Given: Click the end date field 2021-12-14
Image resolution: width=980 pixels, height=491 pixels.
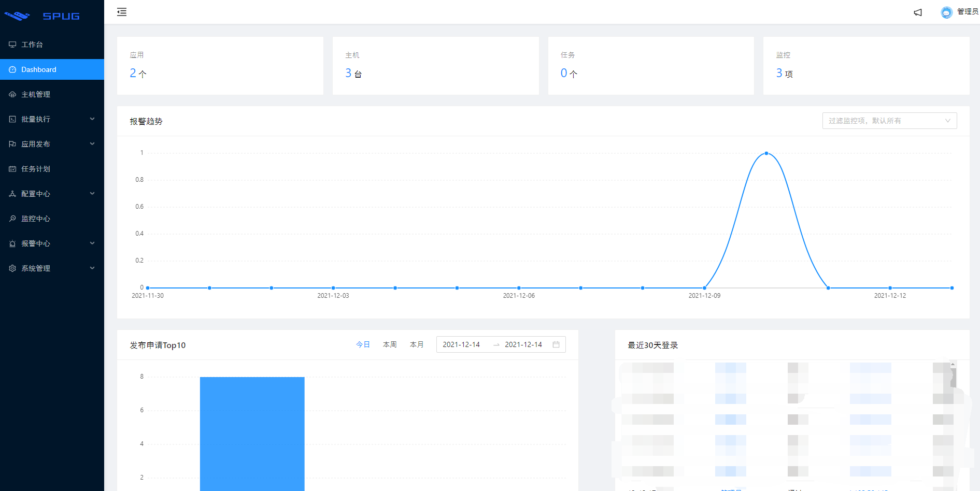Looking at the screenshot, I should (x=523, y=344).
